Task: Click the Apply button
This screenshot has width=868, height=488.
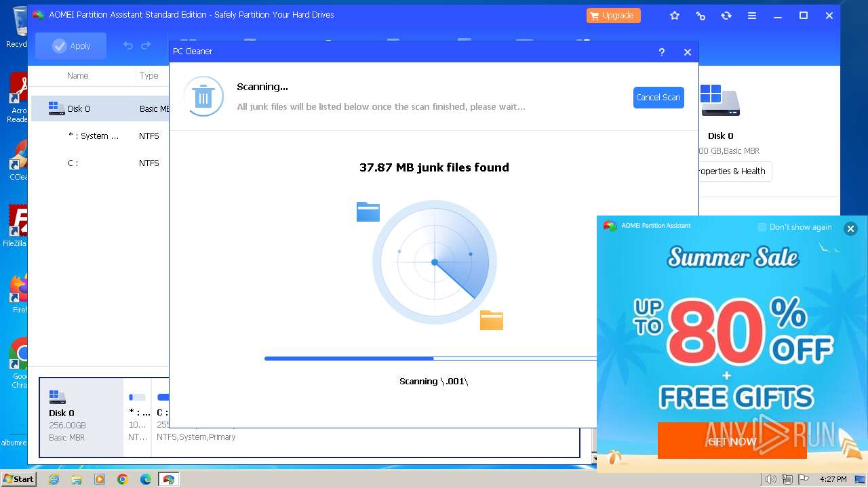Action: pyautogui.click(x=71, y=45)
